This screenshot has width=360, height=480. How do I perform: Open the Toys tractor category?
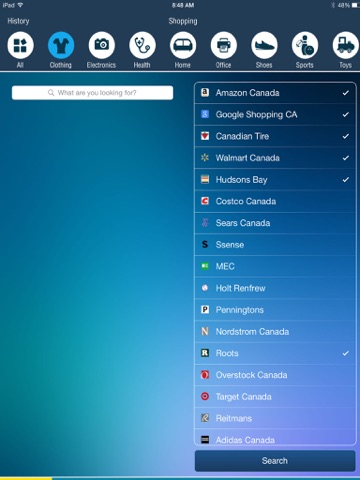pyautogui.click(x=346, y=45)
